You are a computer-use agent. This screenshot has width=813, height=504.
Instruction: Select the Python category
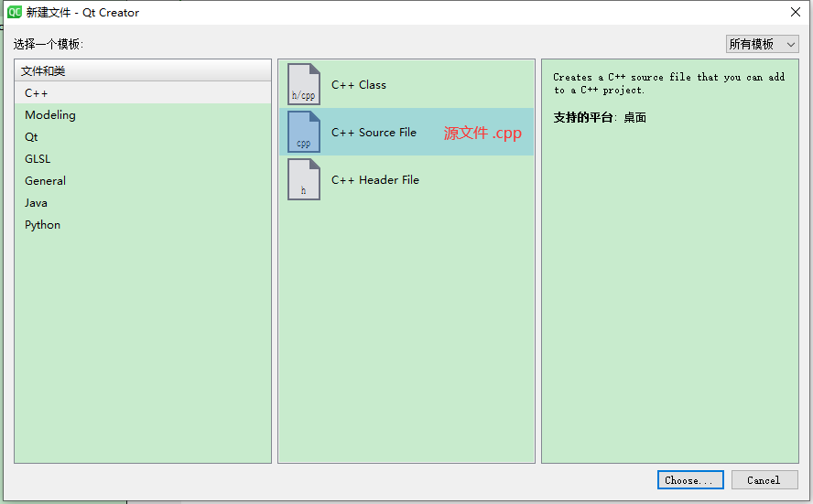pyautogui.click(x=143, y=225)
